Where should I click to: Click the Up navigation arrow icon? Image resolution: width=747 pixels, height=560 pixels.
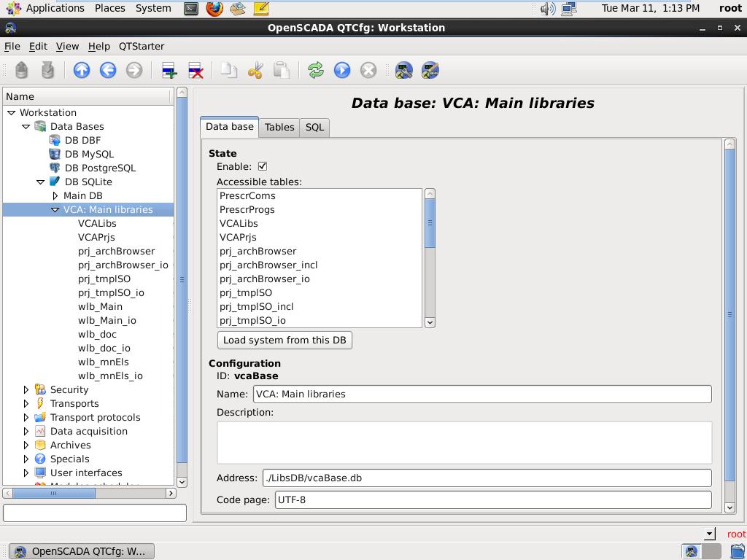click(82, 70)
